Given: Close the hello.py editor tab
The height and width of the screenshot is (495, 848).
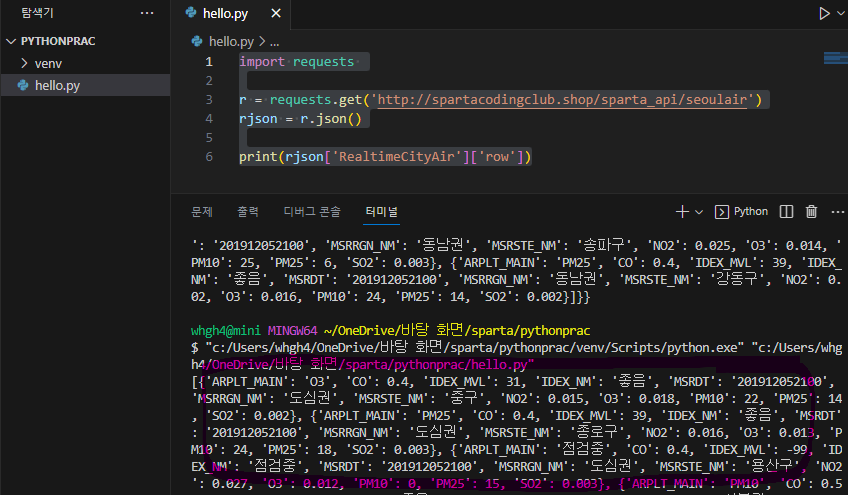Looking at the screenshot, I should (x=276, y=13).
